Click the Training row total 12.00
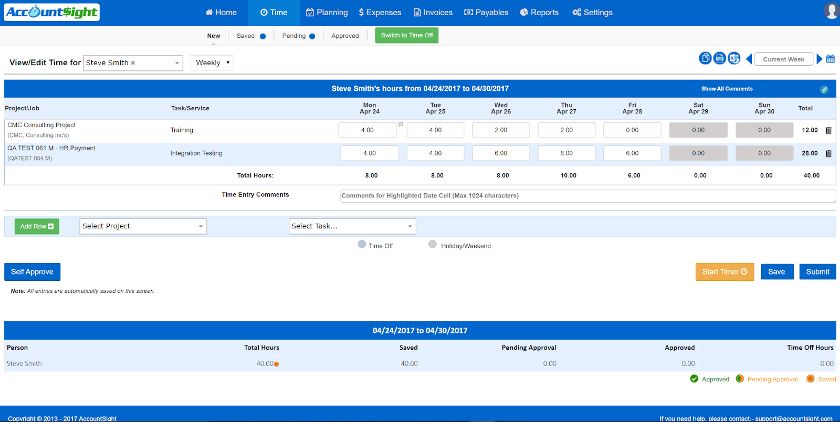The image size is (840, 422). 810,130
